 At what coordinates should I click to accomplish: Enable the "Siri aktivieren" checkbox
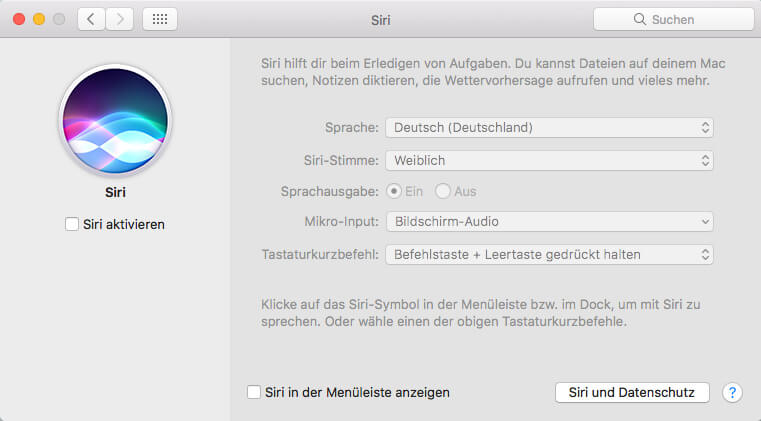click(x=72, y=224)
